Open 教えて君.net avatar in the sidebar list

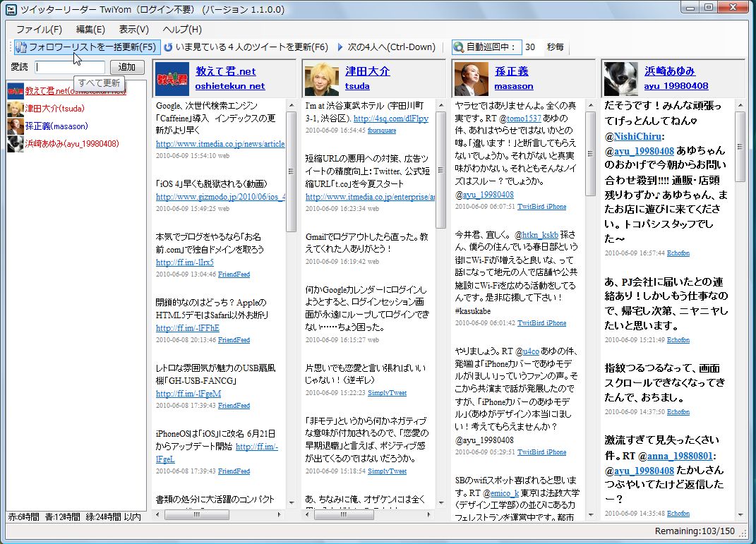point(16,91)
